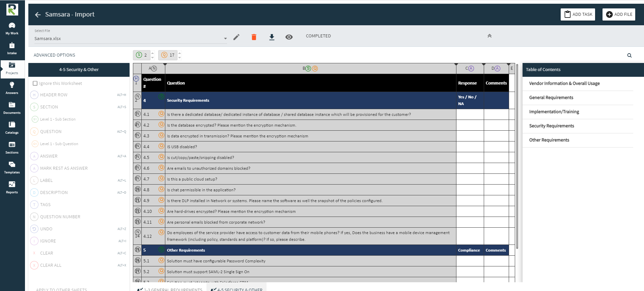644x291 pixels.
Task: Open search with the magnifier icon
Action: (629, 55)
